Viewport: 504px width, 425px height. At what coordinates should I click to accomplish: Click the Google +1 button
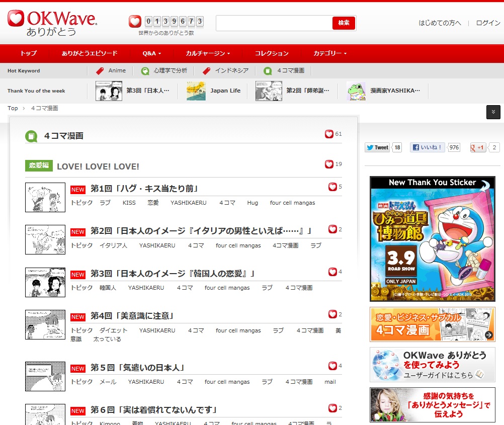click(x=478, y=147)
